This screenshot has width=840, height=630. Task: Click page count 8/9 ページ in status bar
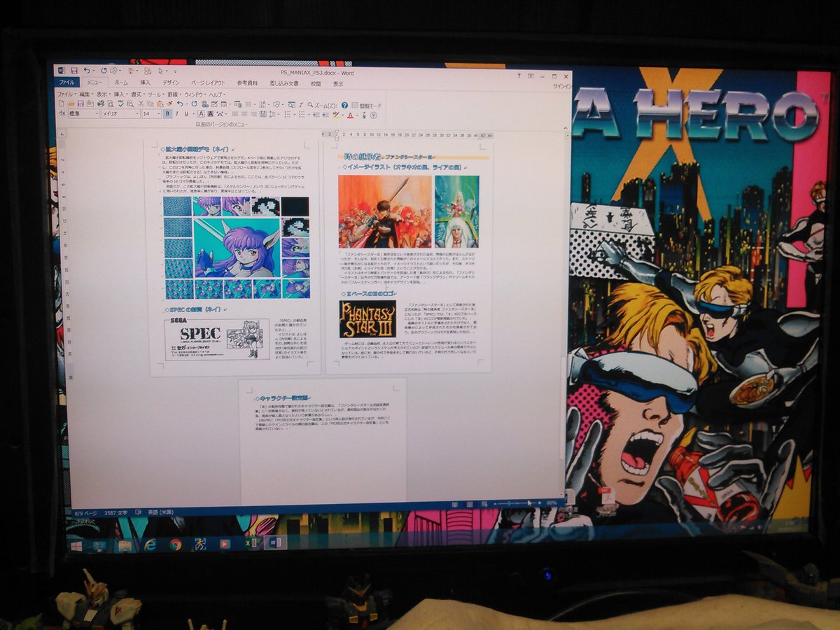(x=85, y=512)
